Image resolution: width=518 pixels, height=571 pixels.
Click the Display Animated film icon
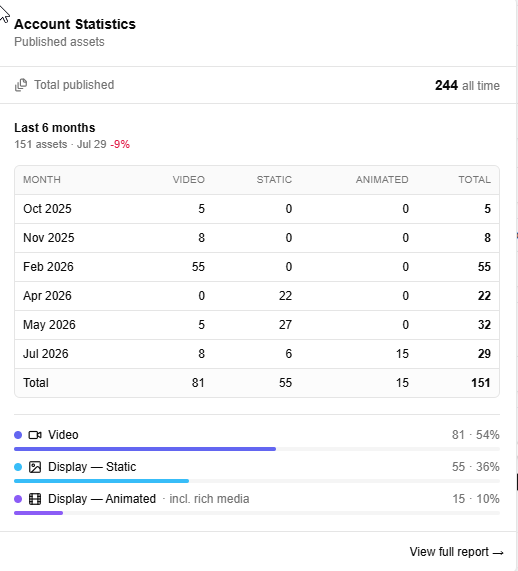click(35, 499)
